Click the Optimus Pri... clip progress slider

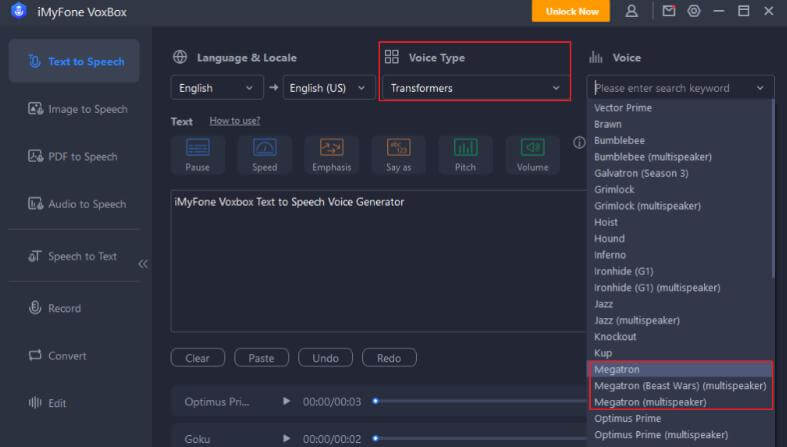coord(479,401)
